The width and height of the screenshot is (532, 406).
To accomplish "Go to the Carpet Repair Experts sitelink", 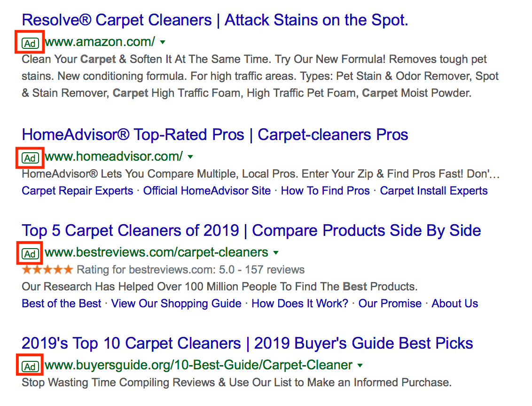I will click(78, 191).
